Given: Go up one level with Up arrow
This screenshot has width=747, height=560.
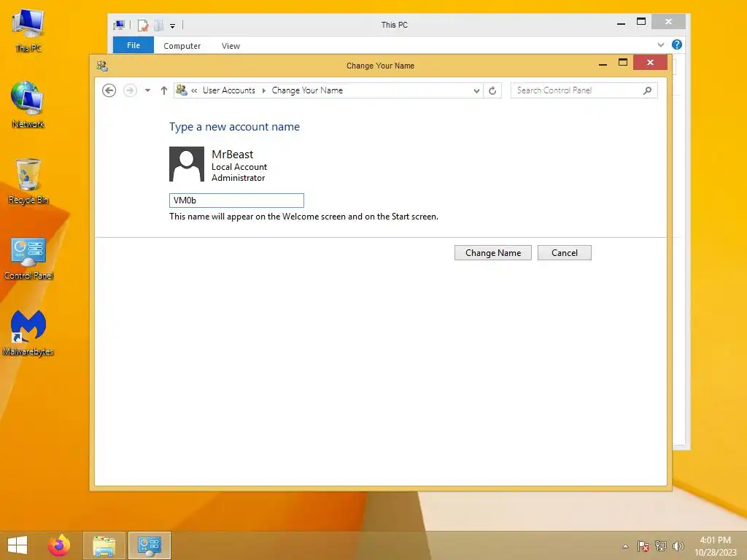Looking at the screenshot, I should pyautogui.click(x=164, y=90).
